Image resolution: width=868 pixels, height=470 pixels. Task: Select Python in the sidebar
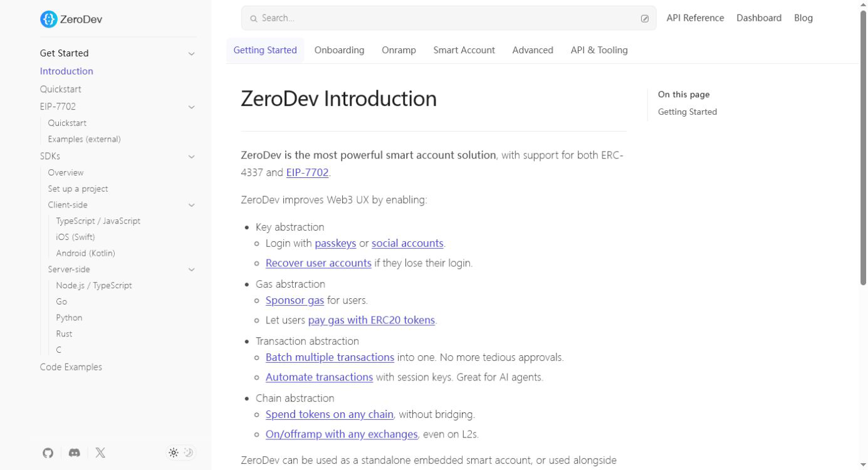[x=69, y=318]
